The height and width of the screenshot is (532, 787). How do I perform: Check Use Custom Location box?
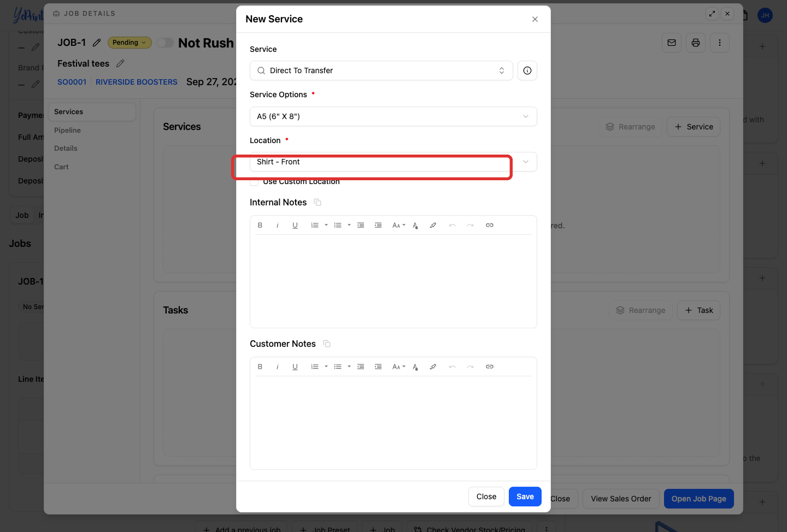(254, 182)
